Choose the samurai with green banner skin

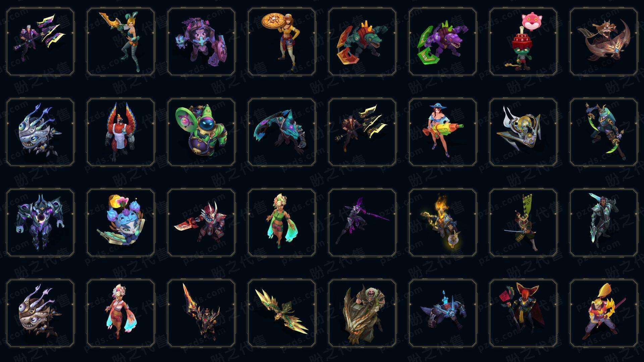(x=523, y=223)
